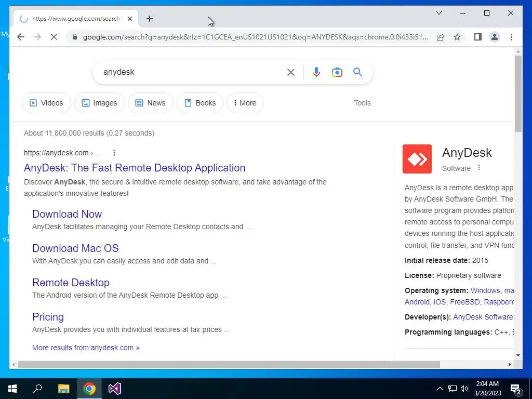532x399 pixels.
Task: Open File Explorer from taskbar
Action: click(63, 389)
